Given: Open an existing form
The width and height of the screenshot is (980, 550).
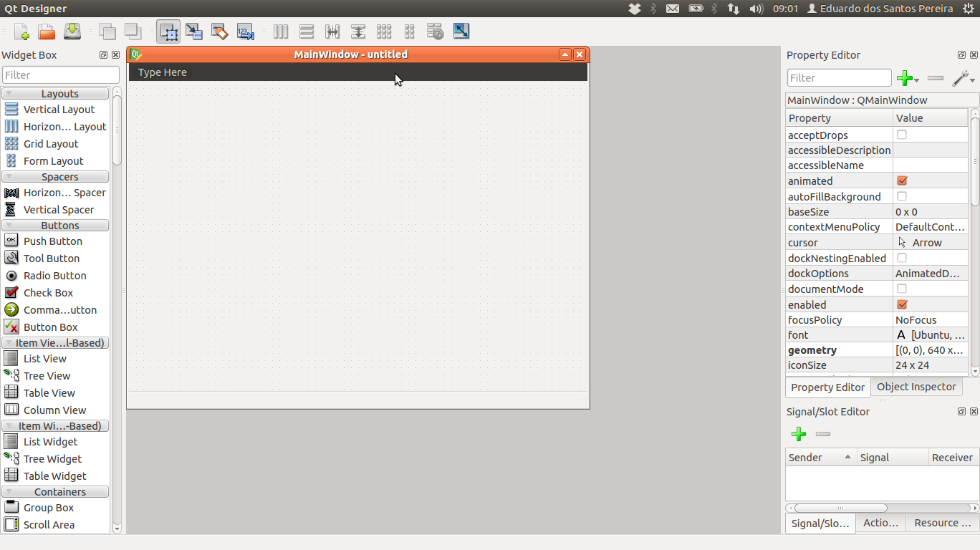Looking at the screenshot, I should coord(45,32).
